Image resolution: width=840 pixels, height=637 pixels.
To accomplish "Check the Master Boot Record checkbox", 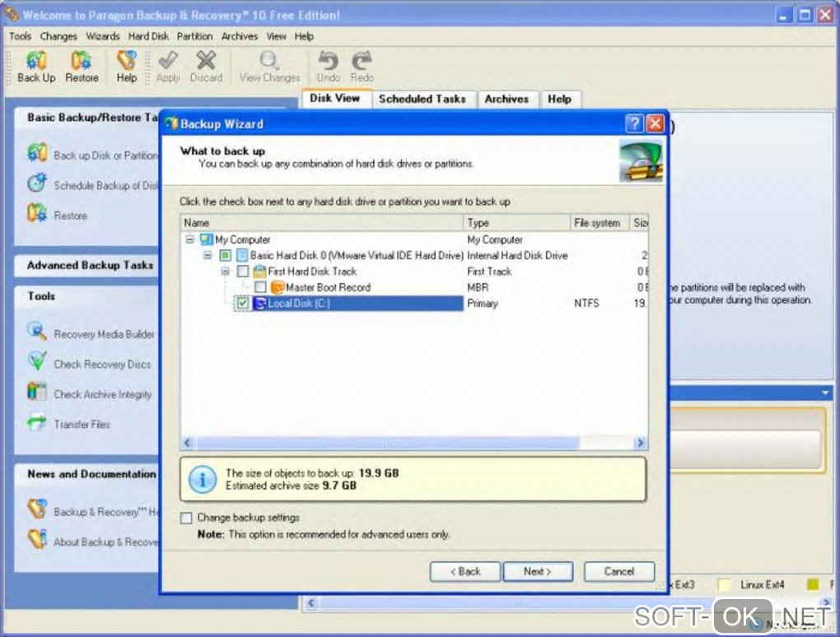I will [x=260, y=287].
